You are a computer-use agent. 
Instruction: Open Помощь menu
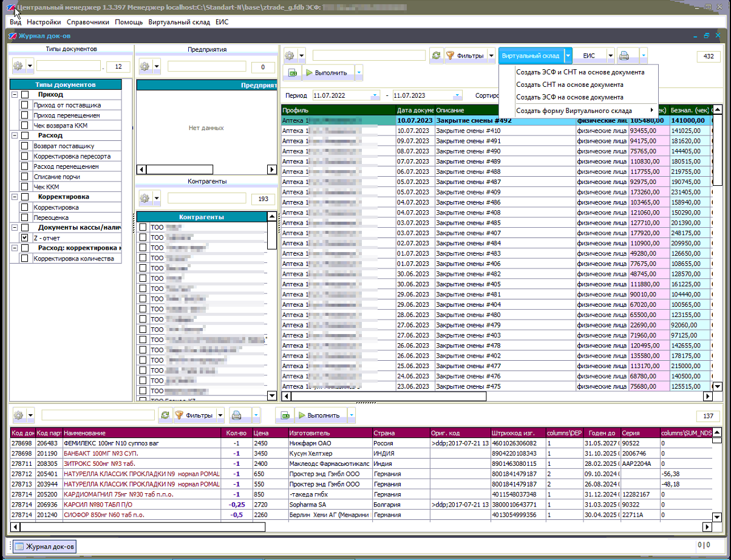(129, 22)
